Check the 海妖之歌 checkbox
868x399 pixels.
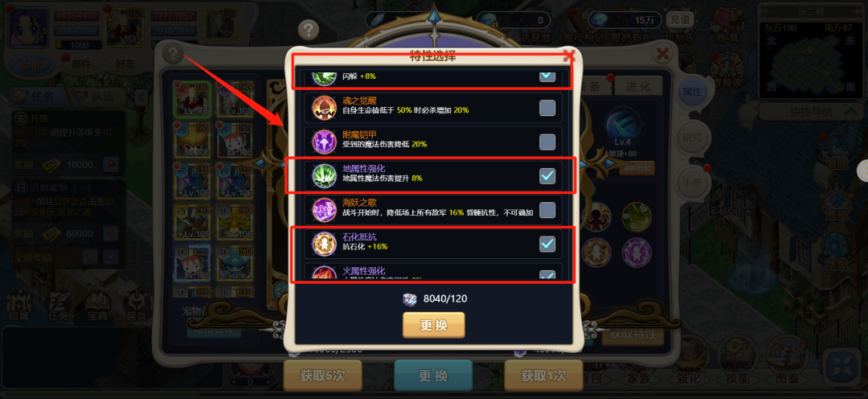pyautogui.click(x=547, y=209)
